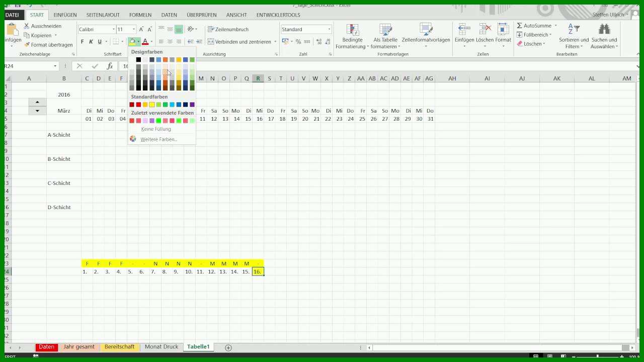Open Sortieren und Filtern
The height and width of the screenshot is (362, 644).
(x=574, y=36)
